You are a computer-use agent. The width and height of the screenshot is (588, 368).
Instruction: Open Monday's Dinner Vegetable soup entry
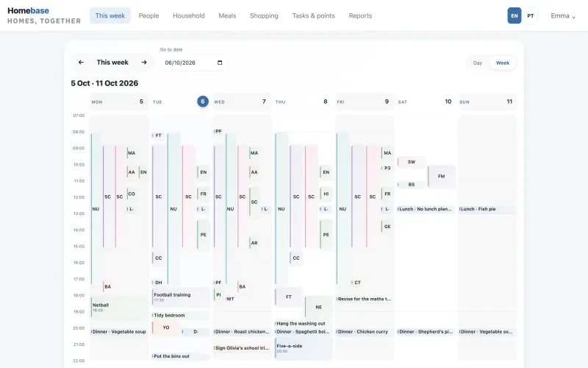coord(119,332)
